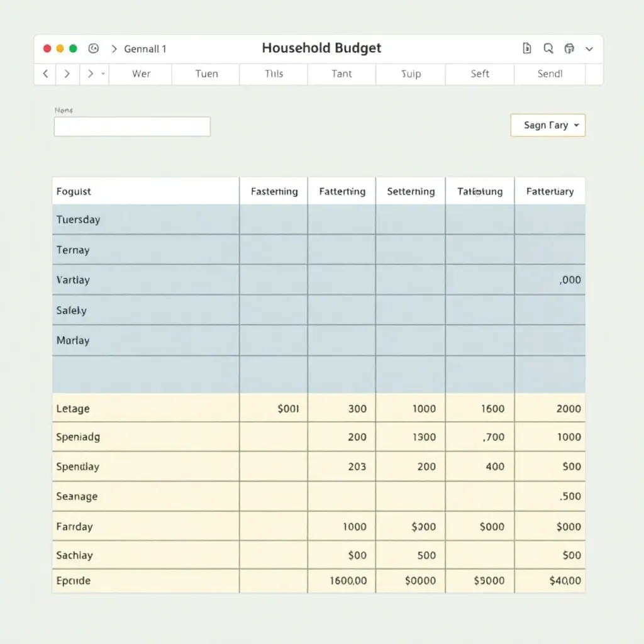644x644 pixels.
Task: Open search with the magnifier icon
Action: coord(548,48)
